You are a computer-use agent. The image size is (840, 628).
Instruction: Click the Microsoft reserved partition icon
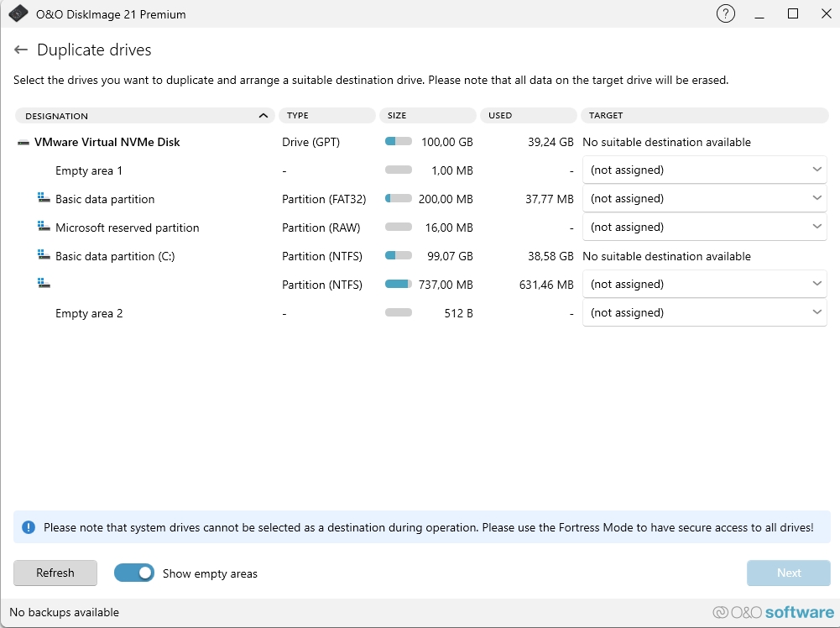tap(44, 228)
